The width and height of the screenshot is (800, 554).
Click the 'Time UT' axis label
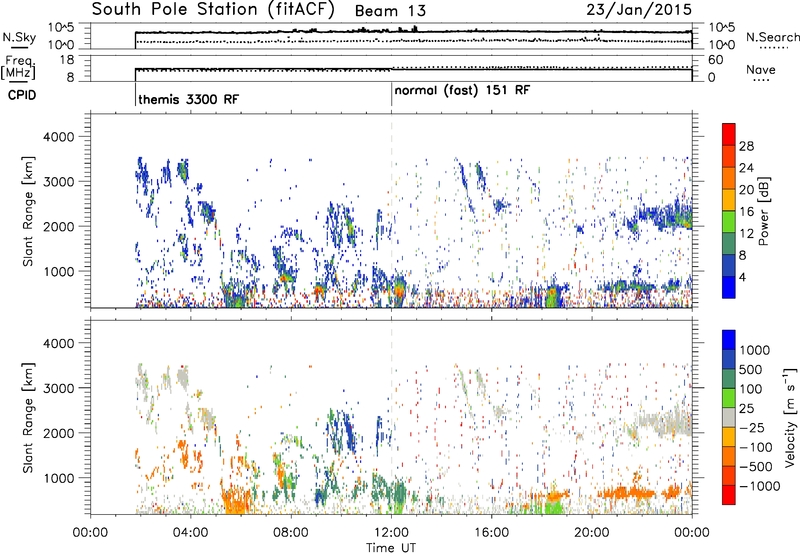[391, 548]
